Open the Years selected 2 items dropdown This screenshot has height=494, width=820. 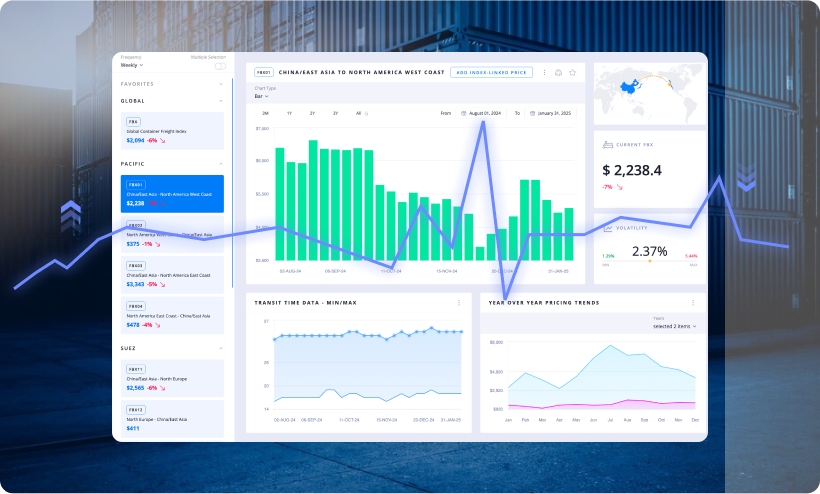point(675,326)
